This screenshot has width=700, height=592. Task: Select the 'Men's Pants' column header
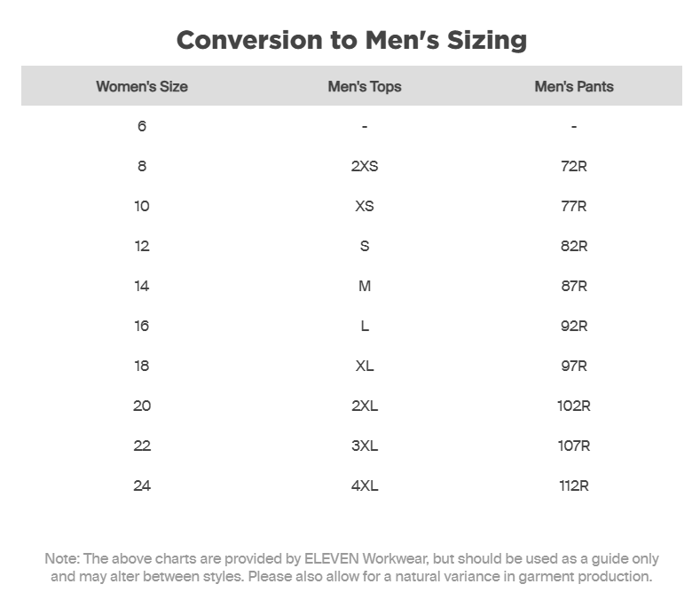[x=574, y=87]
